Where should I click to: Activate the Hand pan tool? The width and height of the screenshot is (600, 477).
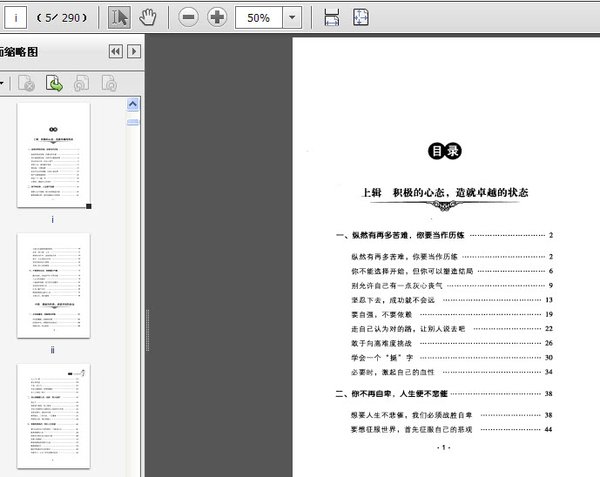(x=148, y=17)
